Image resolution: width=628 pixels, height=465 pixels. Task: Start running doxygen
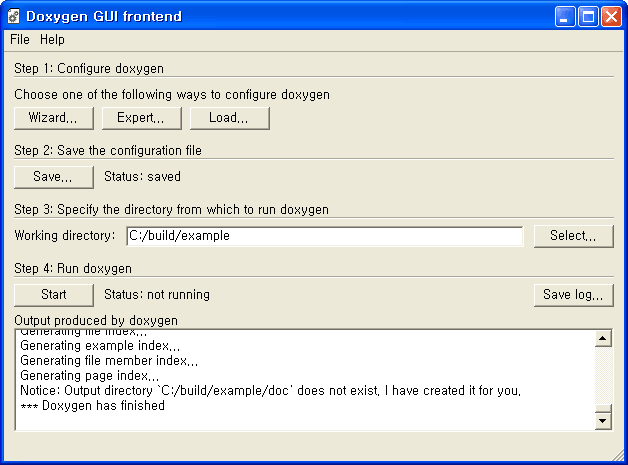[54, 295]
